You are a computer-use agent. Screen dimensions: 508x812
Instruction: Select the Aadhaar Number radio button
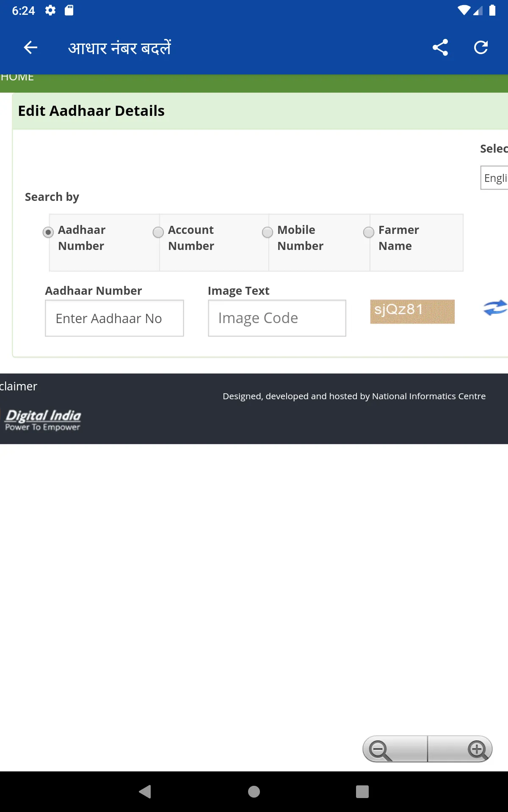click(x=48, y=232)
